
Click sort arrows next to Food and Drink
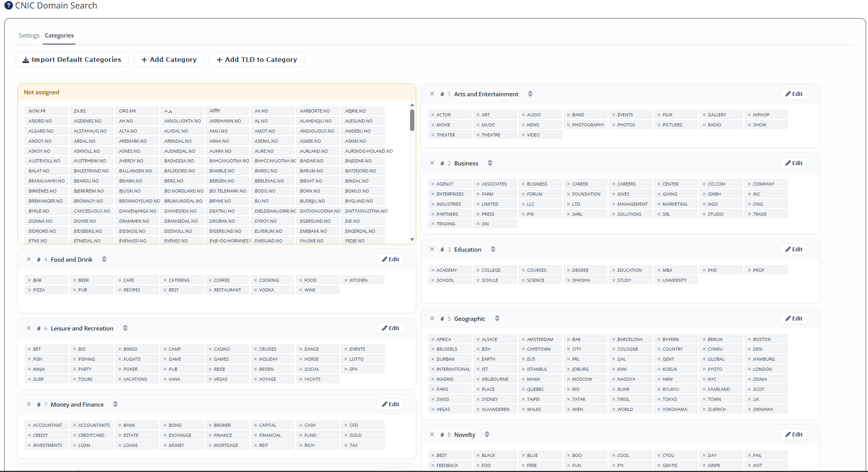click(104, 259)
